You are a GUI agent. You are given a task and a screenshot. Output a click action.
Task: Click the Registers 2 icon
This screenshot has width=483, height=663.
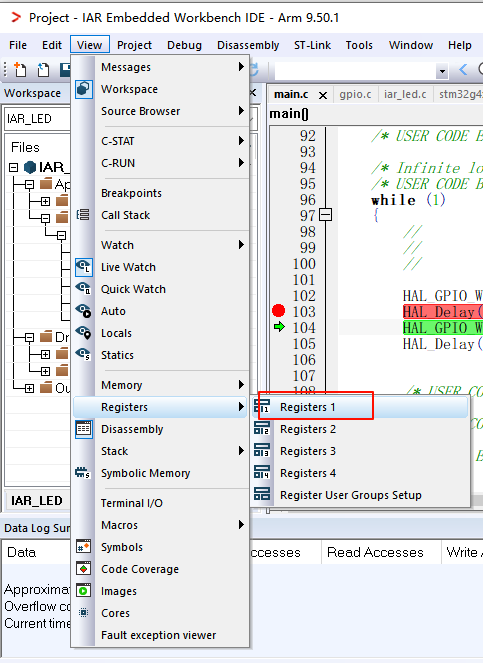pyautogui.click(x=262, y=429)
